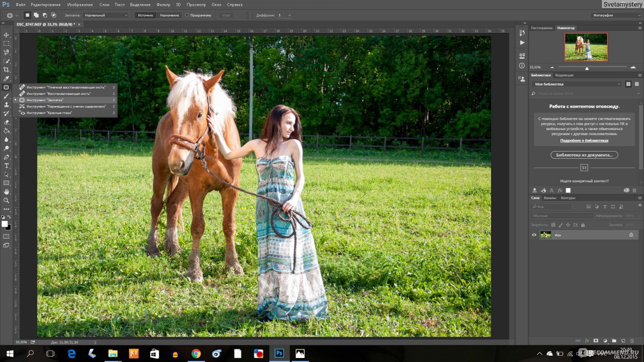The height and width of the screenshot is (362, 644).
Task: Open the Изображение menu
Action: pyautogui.click(x=80, y=4)
